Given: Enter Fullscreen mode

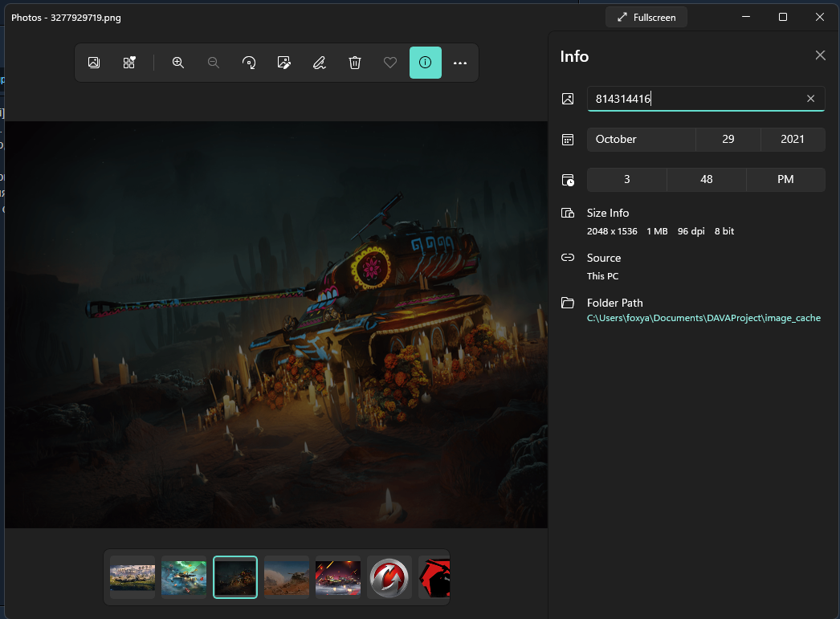Looking at the screenshot, I should pos(646,17).
